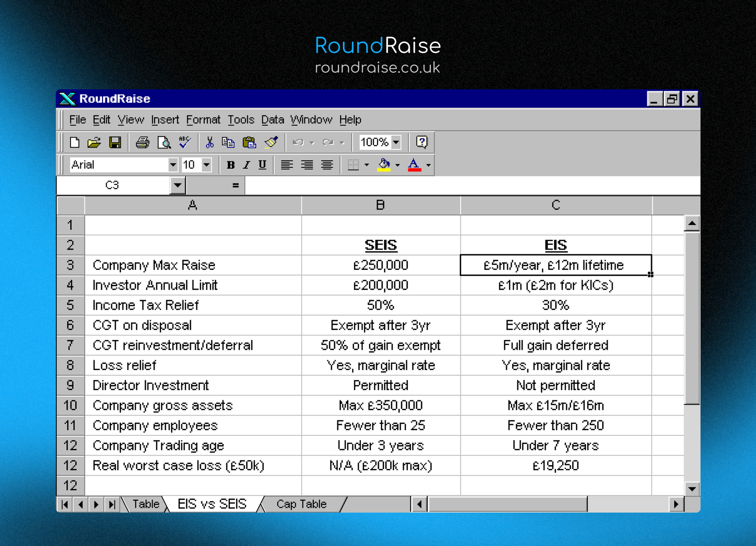Viewport: 756px width, 546px height.
Task: Open Print Preview icon
Action: (164, 142)
